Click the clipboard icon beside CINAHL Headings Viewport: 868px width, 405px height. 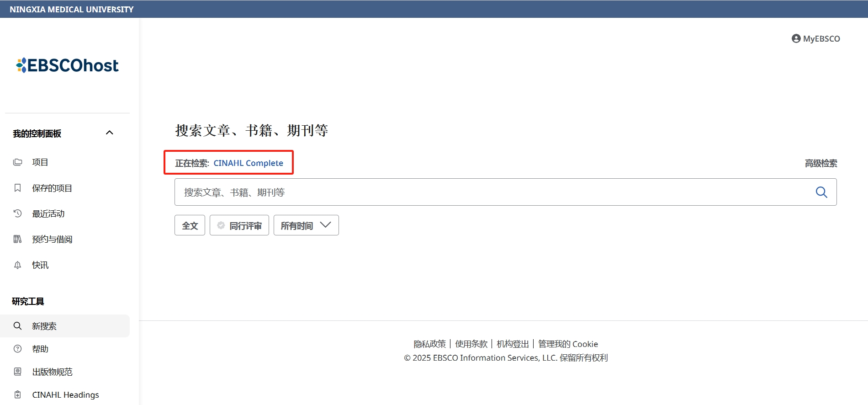(x=18, y=394)
